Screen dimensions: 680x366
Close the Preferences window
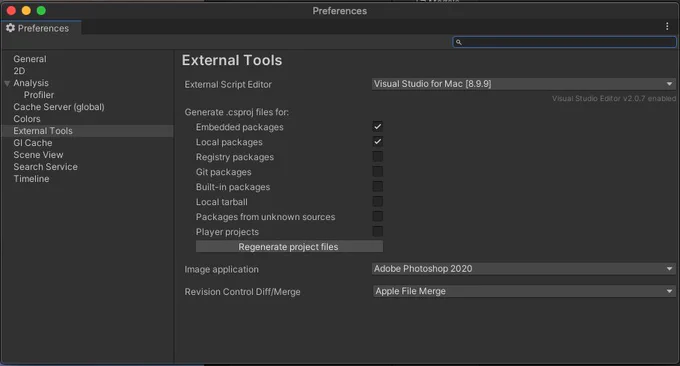(12, 10)
